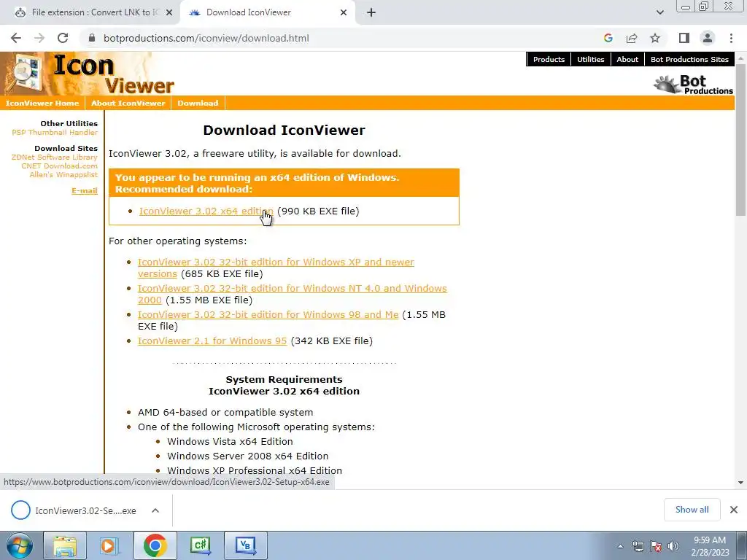Visit CNET Download.com link
The image size is (747, 560).
[x=60, y=166]
